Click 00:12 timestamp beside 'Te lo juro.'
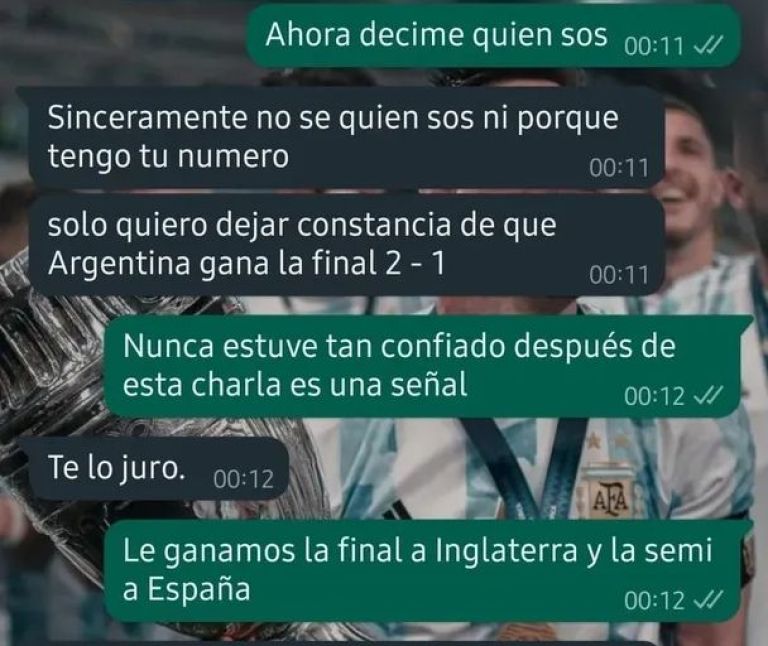The width and height of the screenshot is (768, 646). pyautogui.click(x=243, y=479)
